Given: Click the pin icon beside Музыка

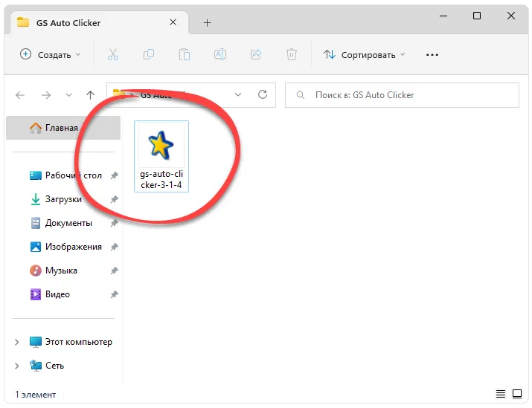Looking at the screenshot, I should click(x=115, y=271).
